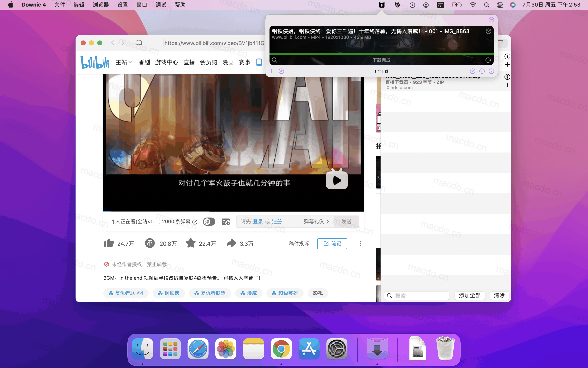Click the browser URL address field
This screenshot has width=588, height=368.
pos(214,43)
